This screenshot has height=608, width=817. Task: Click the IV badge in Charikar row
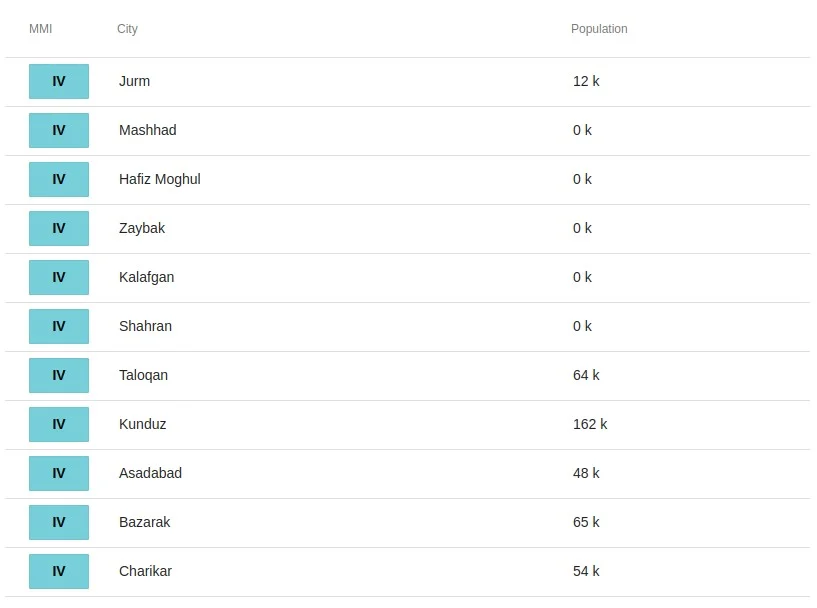coord(59,571)
